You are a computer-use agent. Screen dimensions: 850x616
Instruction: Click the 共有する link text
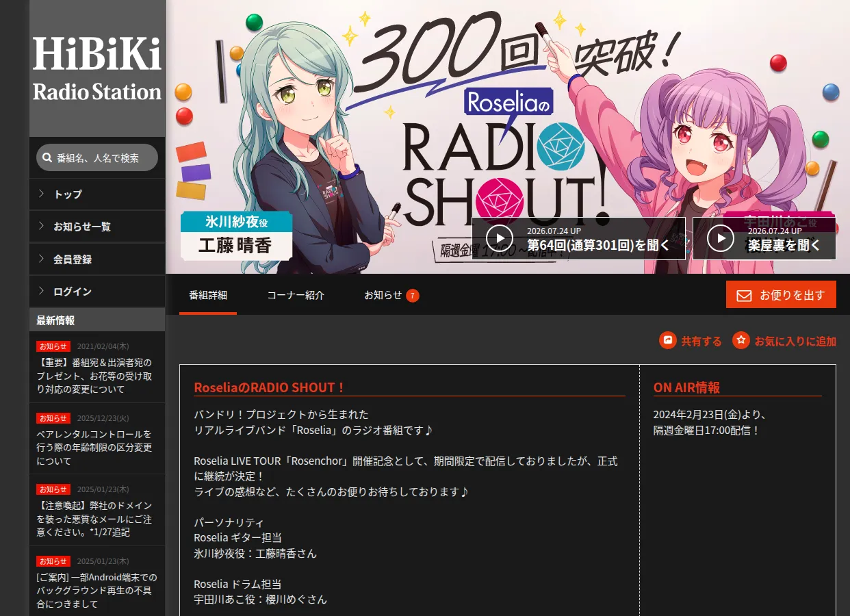[701, 341]
